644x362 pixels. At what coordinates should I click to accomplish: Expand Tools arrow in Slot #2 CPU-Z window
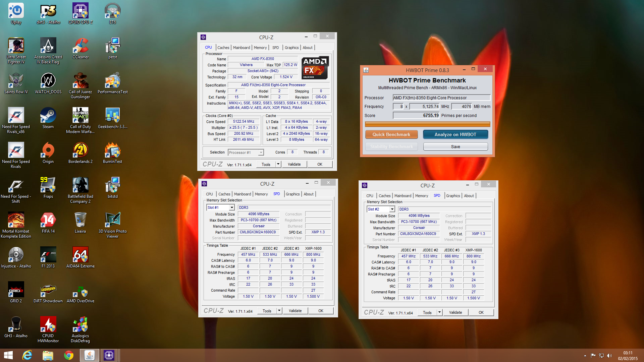tap(439, 312)
